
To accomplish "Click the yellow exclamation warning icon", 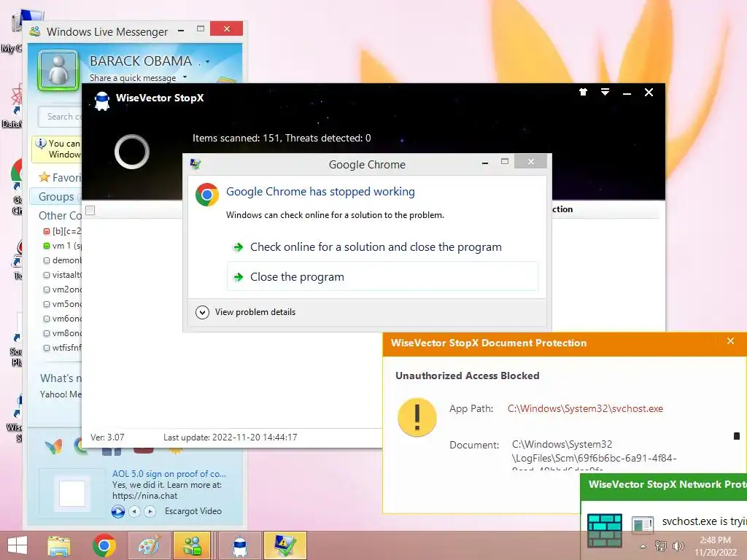I will click(x=417, y=418).
